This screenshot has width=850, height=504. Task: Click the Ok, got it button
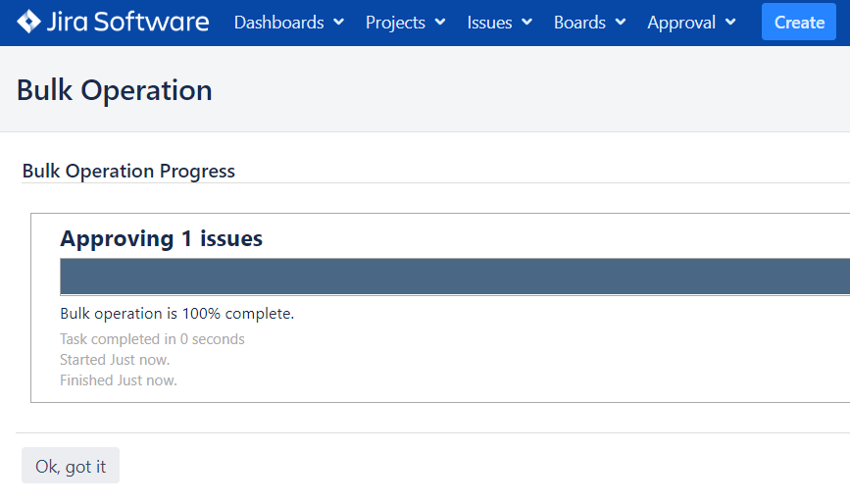(71, 467)
